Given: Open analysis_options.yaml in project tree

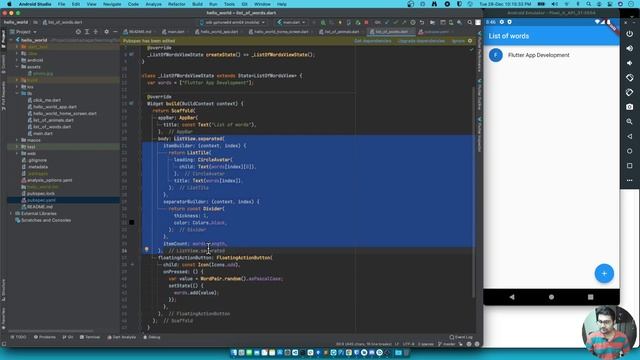Looking at the screenshot, I should pos(49,180).
